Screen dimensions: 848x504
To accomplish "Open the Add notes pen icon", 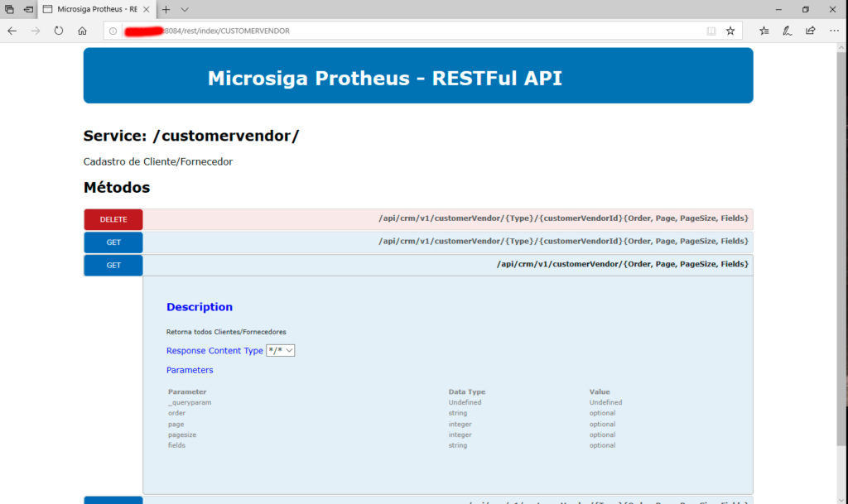I will point(788,31).
